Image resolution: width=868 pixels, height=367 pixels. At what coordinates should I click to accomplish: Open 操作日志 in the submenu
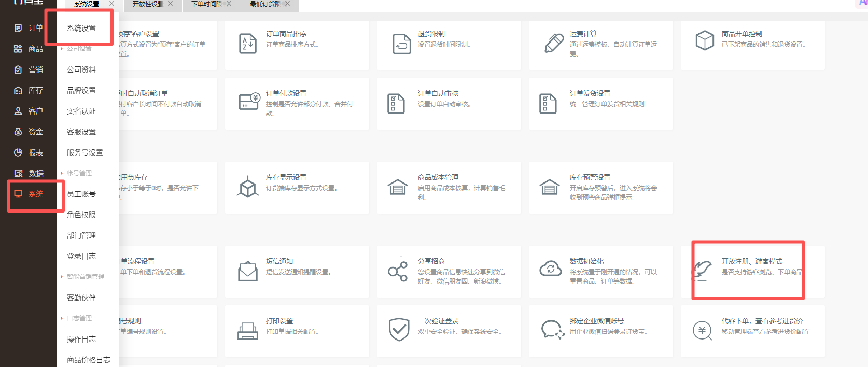coord(81,339)
